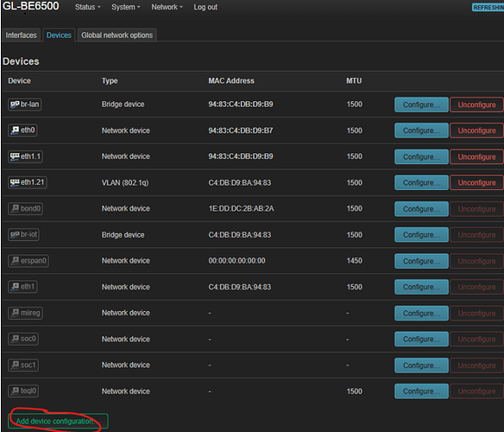Switch to the Interfaces tab
This screenshot has height=432, width=504.
tap(22, 35)
